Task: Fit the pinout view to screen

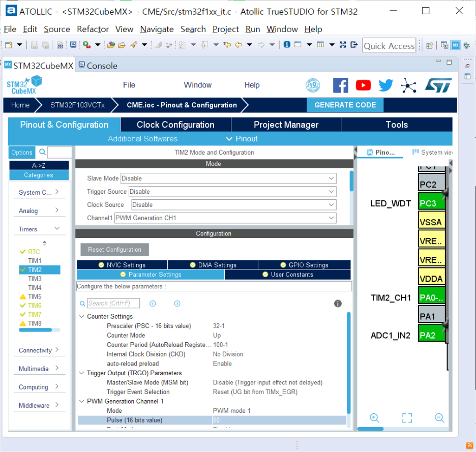Action: pos(407,418)
